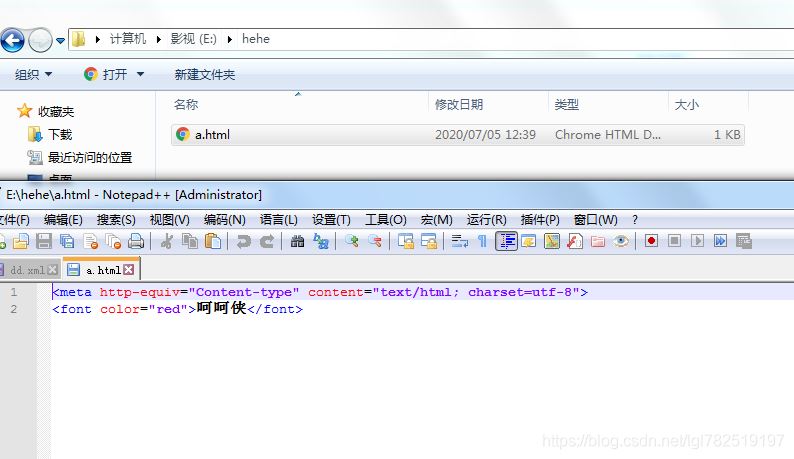Image resolution: width=794 pixels, height=459 pixels.
Task: Expand the 影视 (E:) breadcrumb arrow
Action: click(230, 39)
